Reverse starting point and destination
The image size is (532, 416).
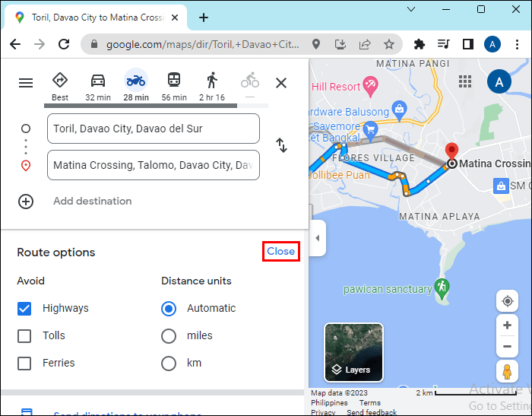tap(282, 145)
